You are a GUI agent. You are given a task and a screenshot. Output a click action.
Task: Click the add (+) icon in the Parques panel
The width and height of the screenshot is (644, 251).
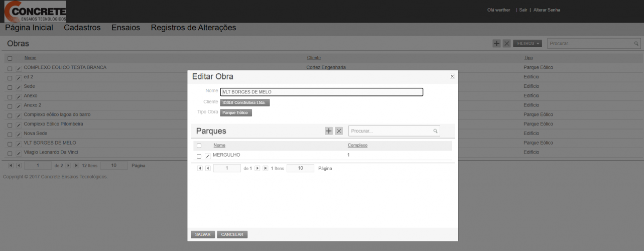click(329, 131)
